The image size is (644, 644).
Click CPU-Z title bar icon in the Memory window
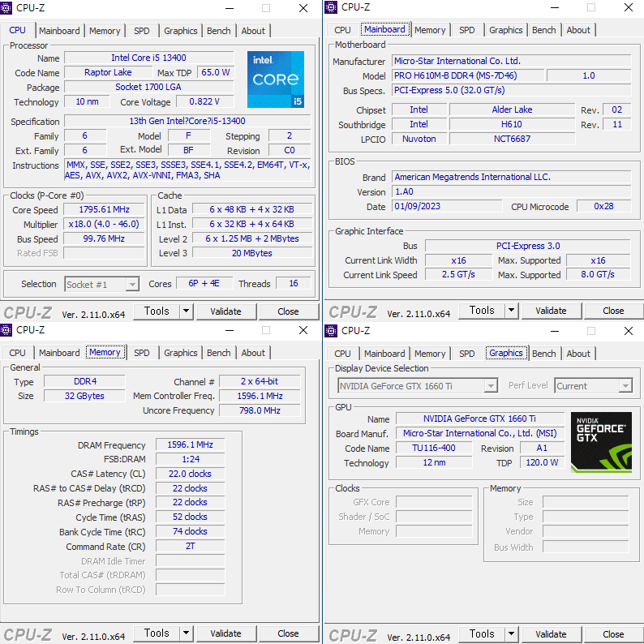pyautogui.click(x=7, y=329)
